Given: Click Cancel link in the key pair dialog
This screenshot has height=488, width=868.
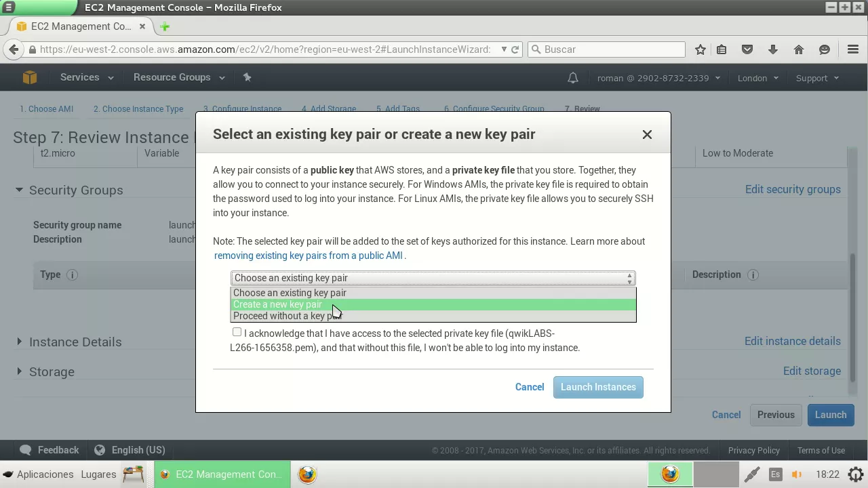Looking at the screenshot, I should (530, 387).
